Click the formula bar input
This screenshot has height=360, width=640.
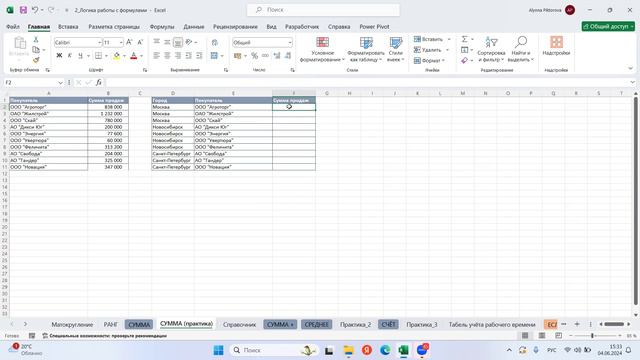click(367, 82)
